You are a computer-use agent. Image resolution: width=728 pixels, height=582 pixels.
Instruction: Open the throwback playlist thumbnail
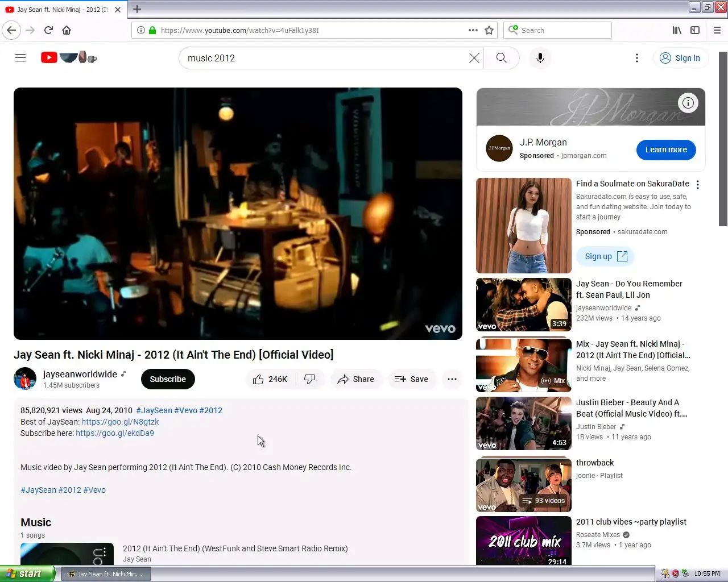523,485
